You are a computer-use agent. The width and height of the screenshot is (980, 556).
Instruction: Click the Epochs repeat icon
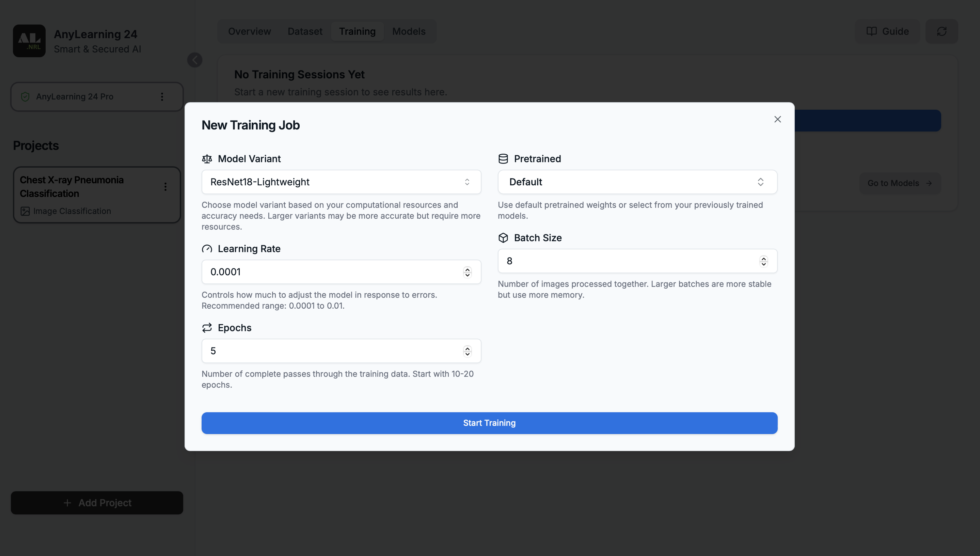(207, 328)
